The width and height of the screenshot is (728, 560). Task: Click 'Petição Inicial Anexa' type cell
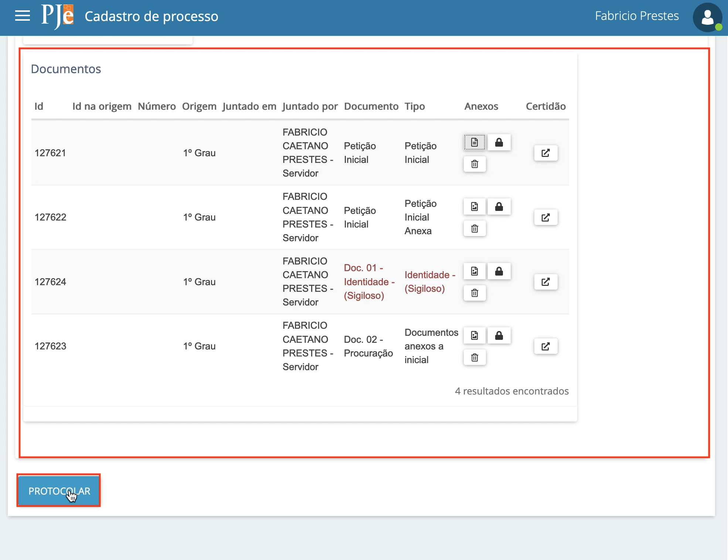tap(421, 217)
